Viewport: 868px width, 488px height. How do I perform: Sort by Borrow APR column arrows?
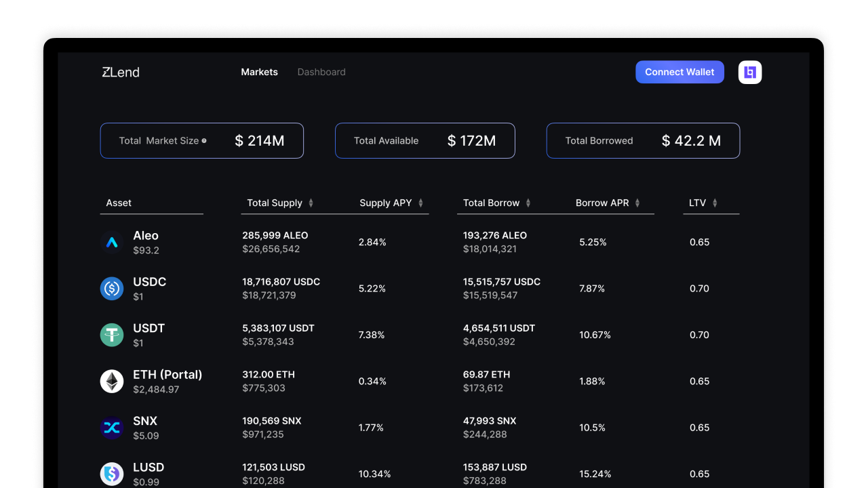pos(637,203)
